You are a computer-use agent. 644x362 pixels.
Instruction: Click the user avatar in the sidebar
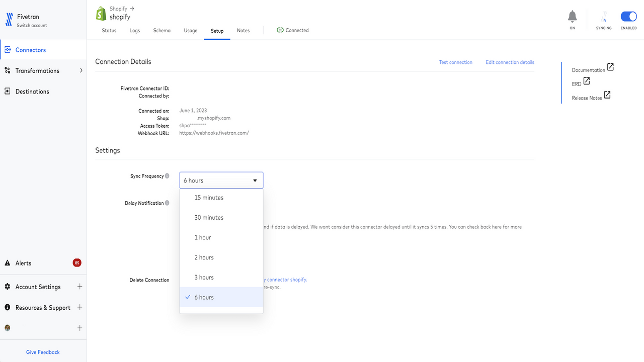pyautogui.click(x=8, y=328)
